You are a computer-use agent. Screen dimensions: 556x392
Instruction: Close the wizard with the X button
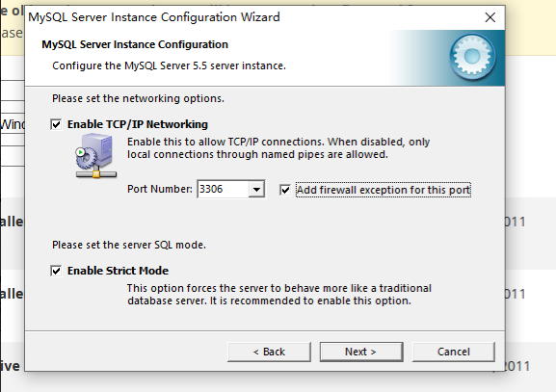tap(490, 17)
